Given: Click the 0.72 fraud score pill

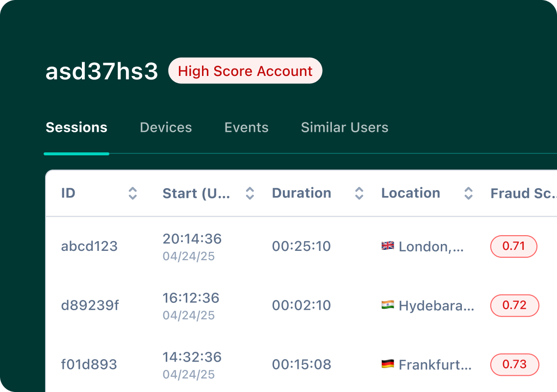Looking at the screenshot, I should pos(514,305).
